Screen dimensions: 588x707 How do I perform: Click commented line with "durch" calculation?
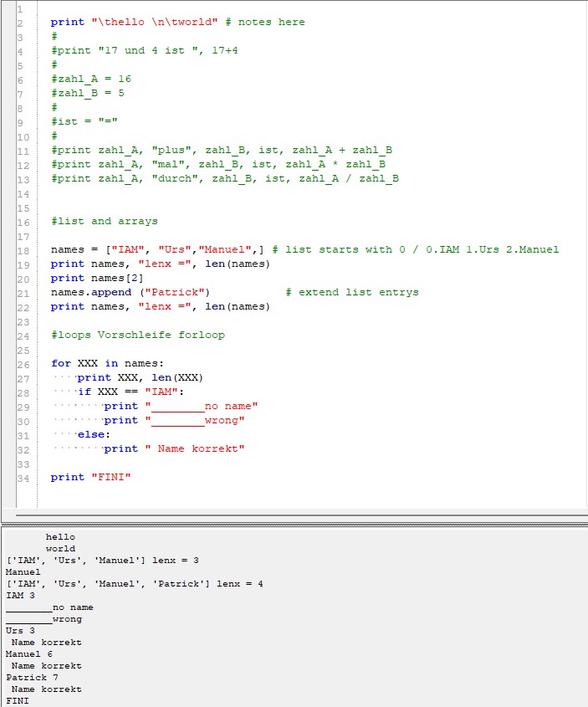pos(225,178)
